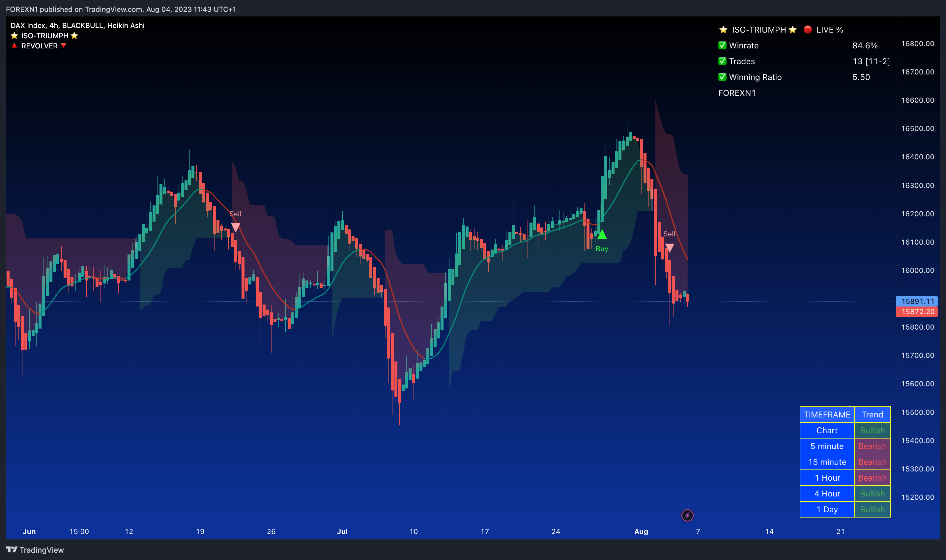Click the 15200.00 price axis label
Screen dimensions: 946x560
[917, 497]
